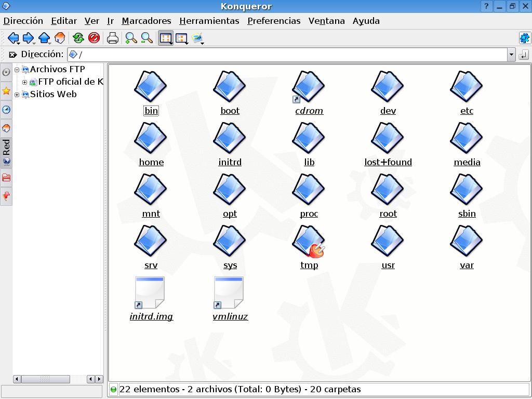The height and width of the screenshot is (399, 532).
Task: Select the Red network sidebar tab
Action: point(6,153)
